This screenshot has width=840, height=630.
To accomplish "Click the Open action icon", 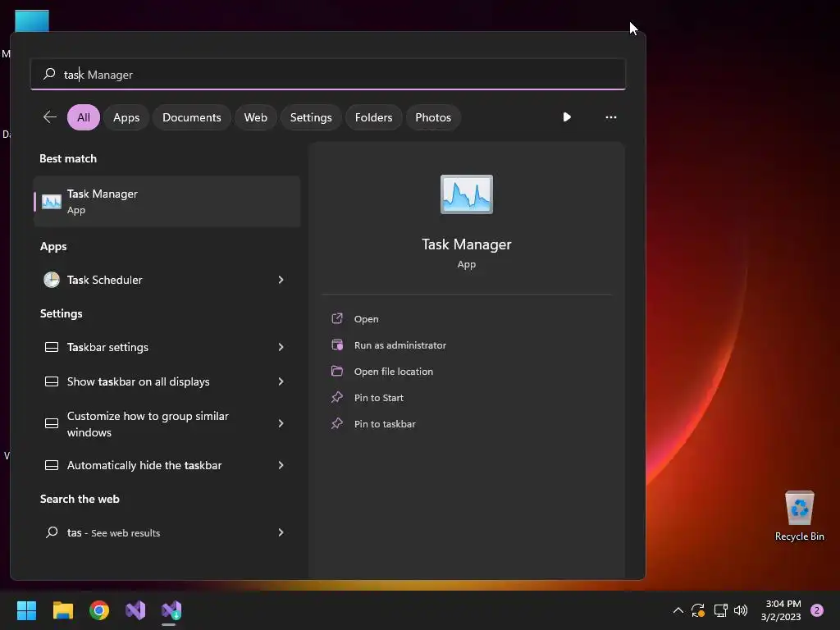I will point(337,319).
